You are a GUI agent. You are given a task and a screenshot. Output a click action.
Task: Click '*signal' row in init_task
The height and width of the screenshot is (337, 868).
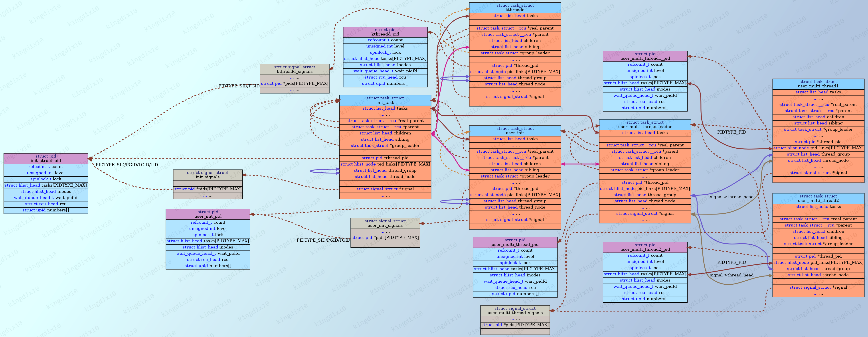point(385,189)
